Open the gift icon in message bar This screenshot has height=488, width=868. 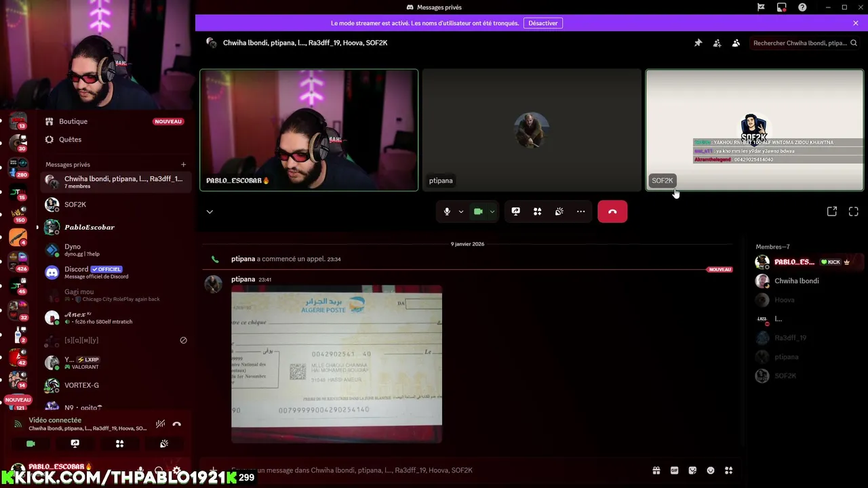(x=656, y=470)
